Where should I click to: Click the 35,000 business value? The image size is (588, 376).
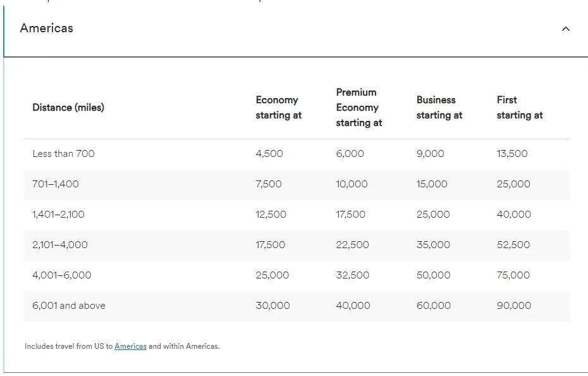pos(433,245)
